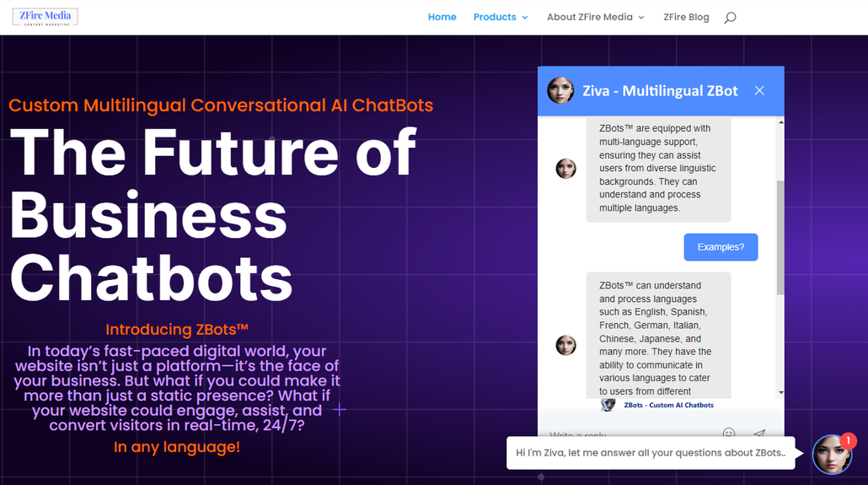Click the Examples? chat bubble
Image resolution: width=868 pixels, height=485 pixels.
pyautogui.click(x=721, y=247)
